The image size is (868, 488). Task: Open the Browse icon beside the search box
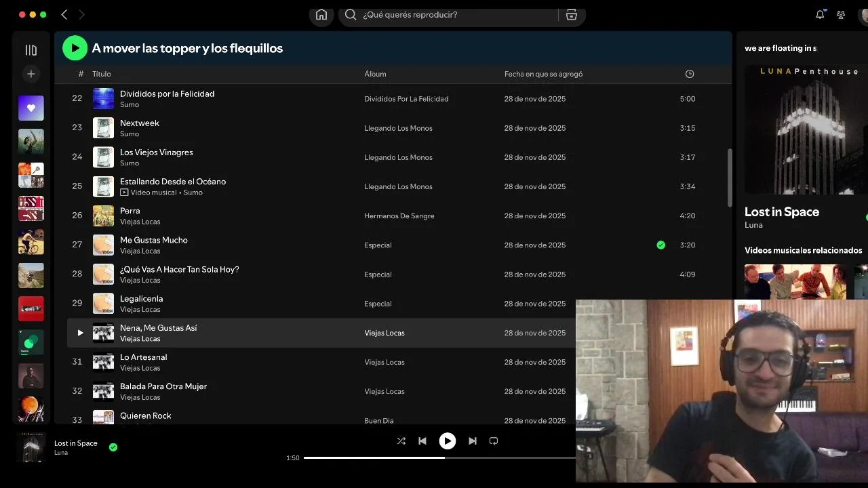(572, 15)
